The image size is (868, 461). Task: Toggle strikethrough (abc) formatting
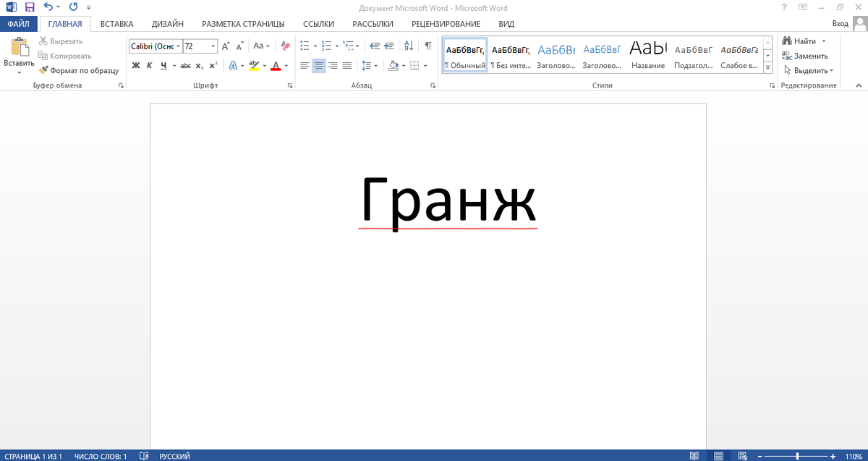[x=185, y=65]
